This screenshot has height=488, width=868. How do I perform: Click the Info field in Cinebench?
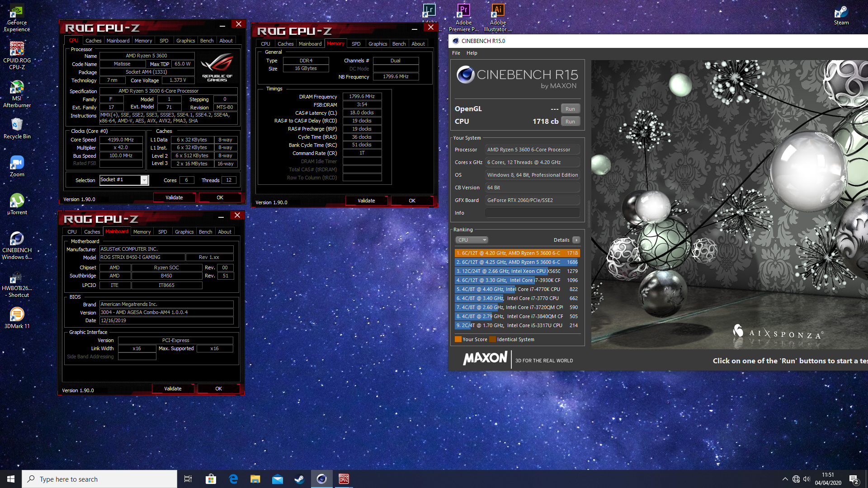tap(532, 213)
